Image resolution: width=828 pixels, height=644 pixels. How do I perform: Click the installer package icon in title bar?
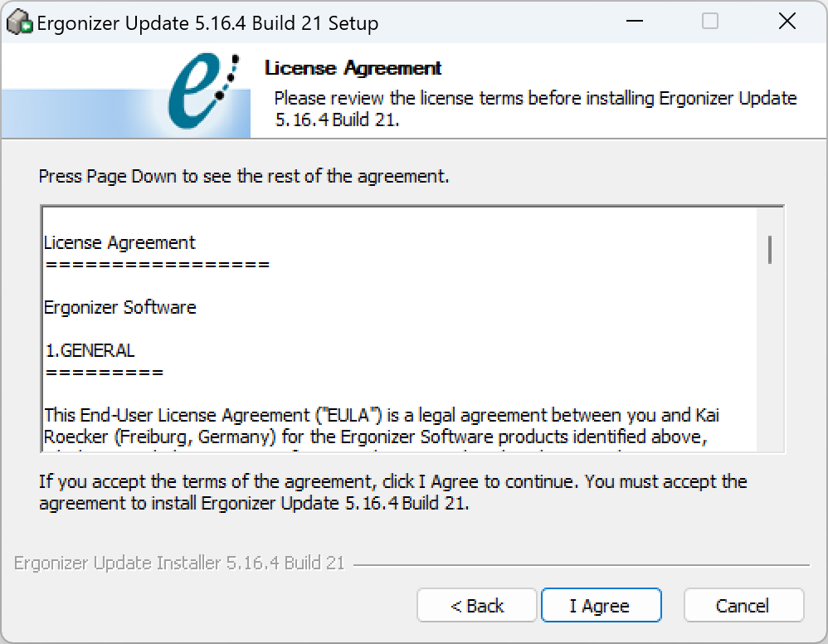pyautogui.click(x=20, y=22)
